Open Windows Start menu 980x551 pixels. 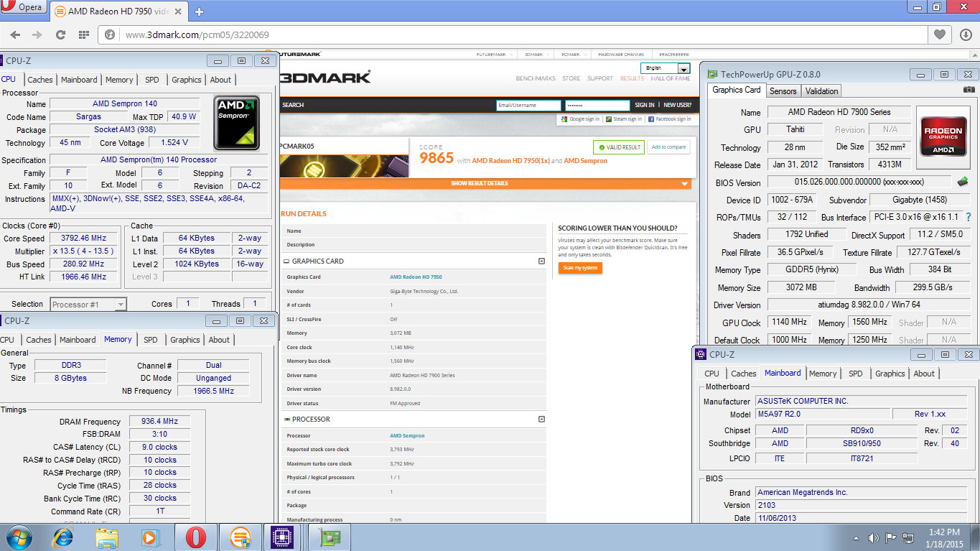coord(19,537)
